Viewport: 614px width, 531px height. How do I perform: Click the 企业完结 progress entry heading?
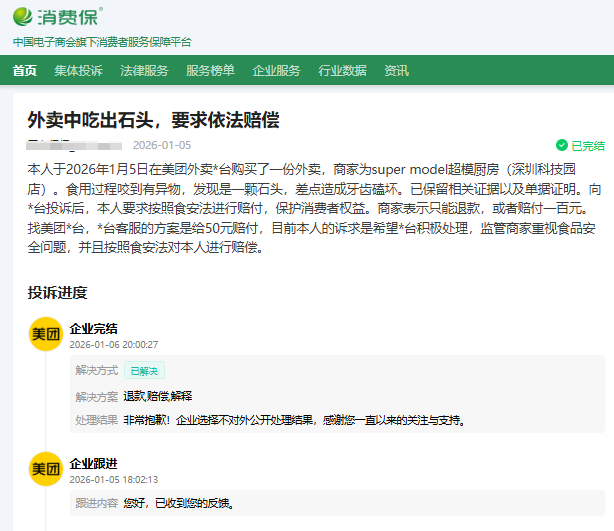(93, 328)
